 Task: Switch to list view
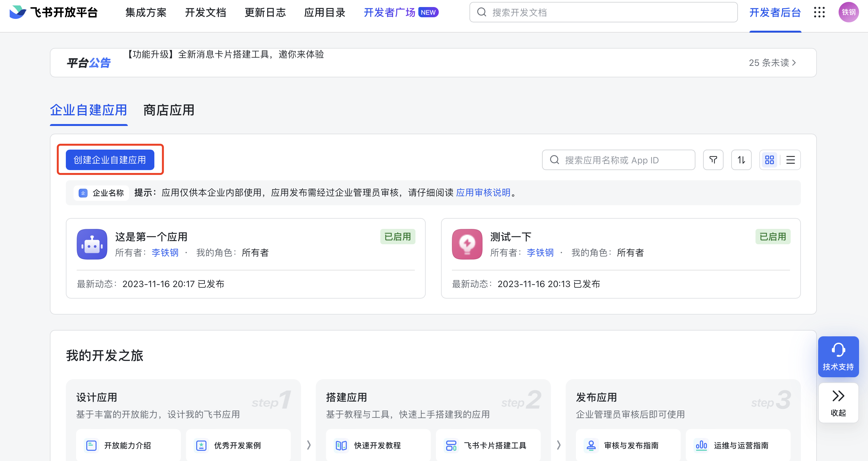(790, 160)
